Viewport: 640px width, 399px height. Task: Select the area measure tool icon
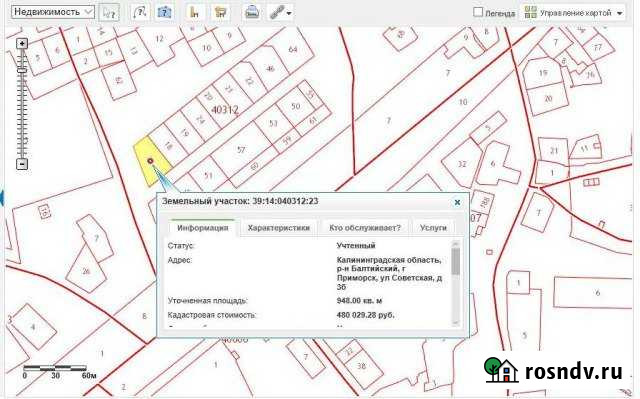point(220,13)
